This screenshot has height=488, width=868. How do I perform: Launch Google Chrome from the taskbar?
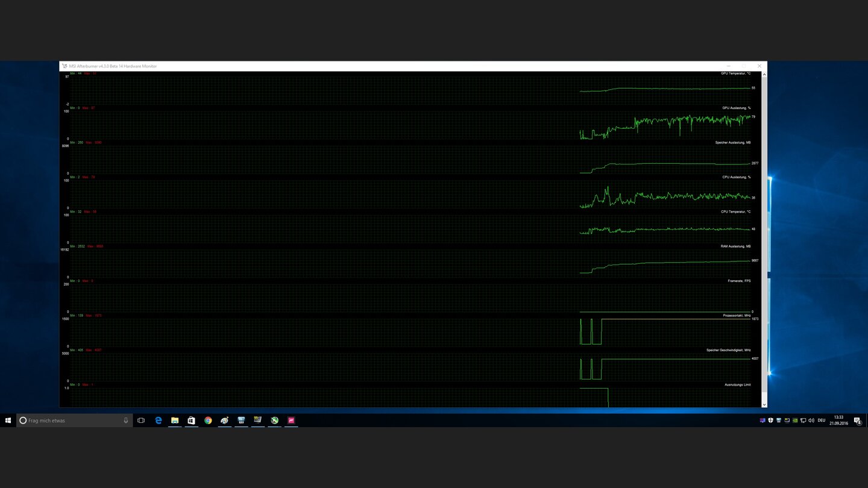click(208, 421)
